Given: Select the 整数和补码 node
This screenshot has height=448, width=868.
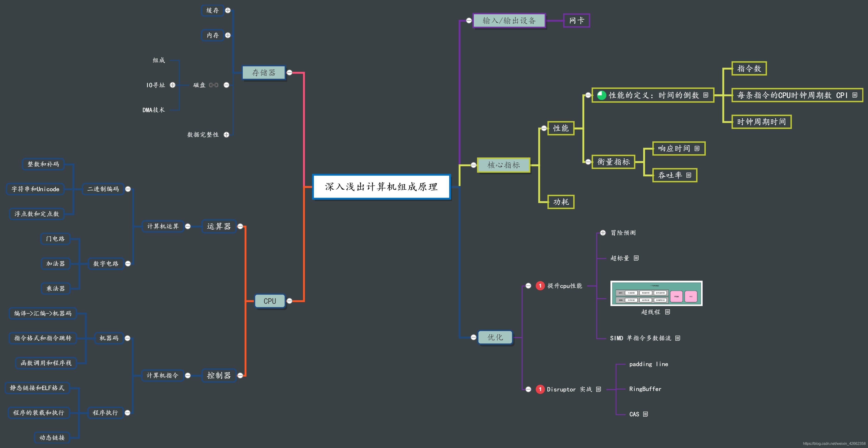Looking at the screenshot, I should pos(43,164).
